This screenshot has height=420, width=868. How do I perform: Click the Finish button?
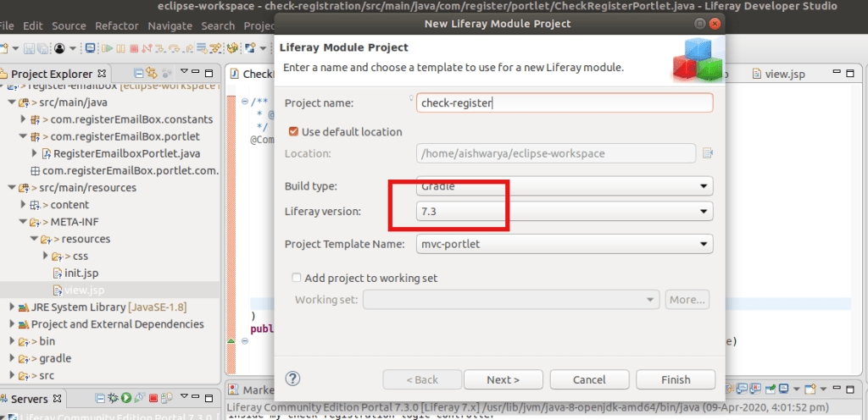[675, 379]
